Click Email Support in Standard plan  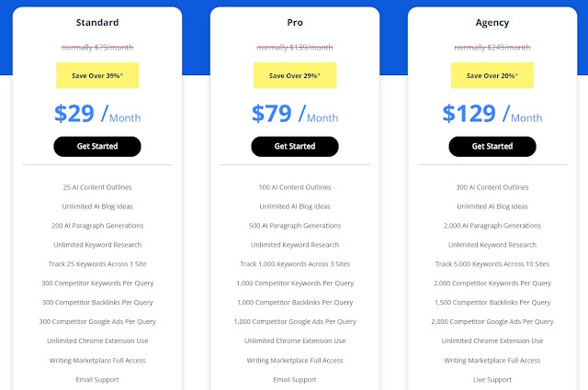pos(97,380)
